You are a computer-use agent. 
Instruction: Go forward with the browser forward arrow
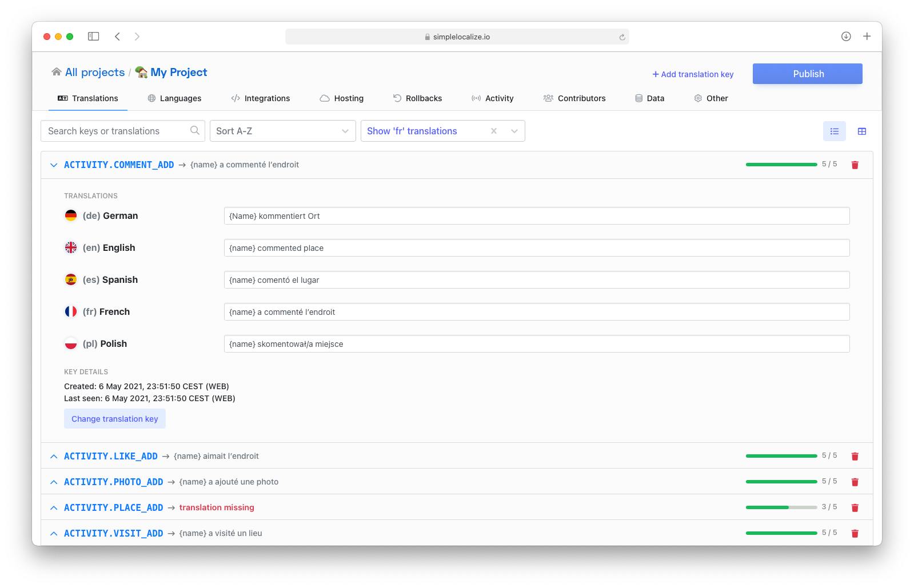(137, 37)
